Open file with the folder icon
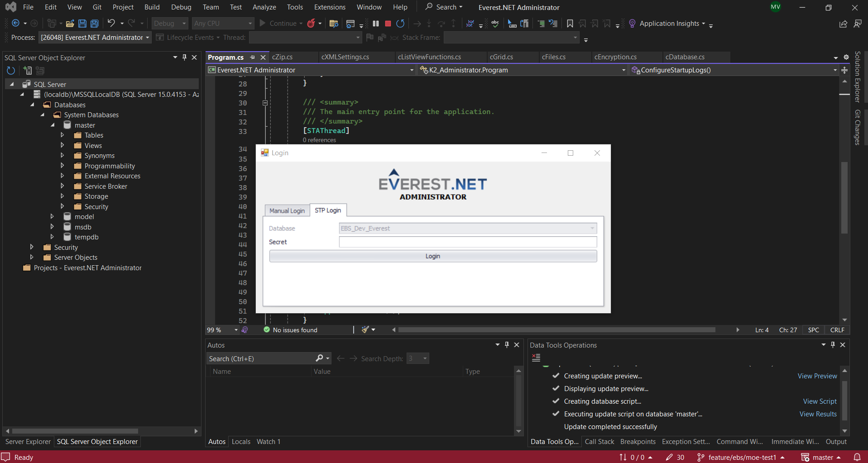Screen dimensions: 868x463 coord(70,24)
